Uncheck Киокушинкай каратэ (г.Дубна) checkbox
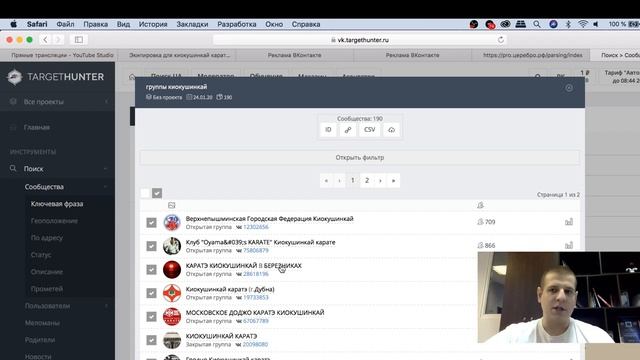Image resolution: width=640 pixels, height=360 pixels. coord(151,293)
